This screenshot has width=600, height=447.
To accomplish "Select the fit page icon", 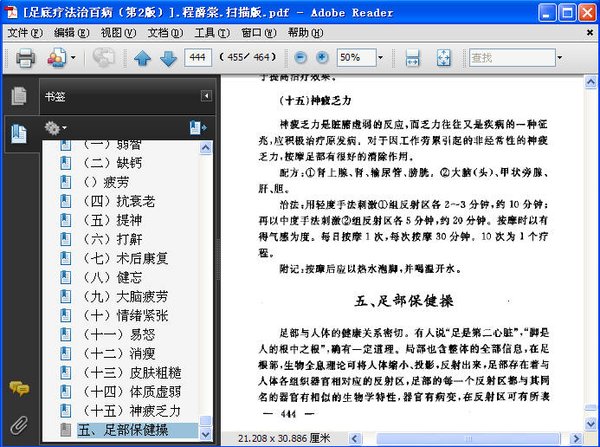I will point(444,58).
